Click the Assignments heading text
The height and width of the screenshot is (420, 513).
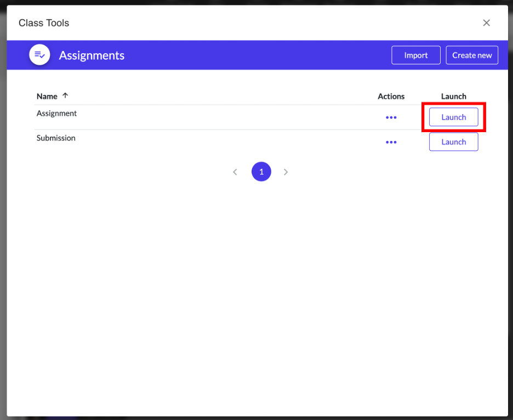coord(92,55)
